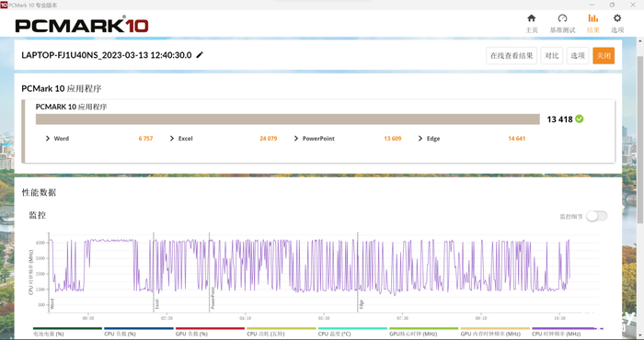Open the Benchmarks (基准测试) gauge icon
The width and height of the screenshot is (644, 340).
coord(562,18)
